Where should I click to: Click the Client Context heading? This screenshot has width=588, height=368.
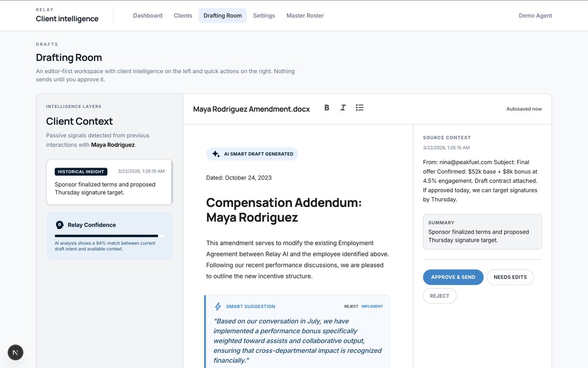click(79, 121)
